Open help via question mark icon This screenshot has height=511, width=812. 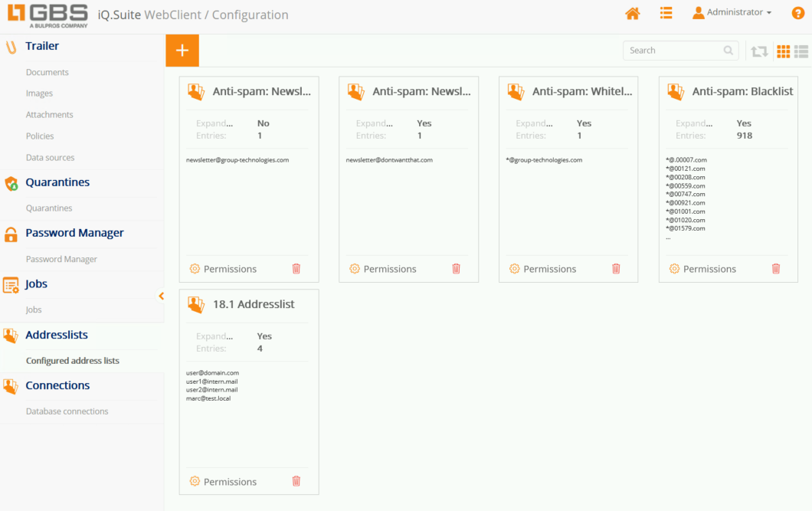click(797, 13)
